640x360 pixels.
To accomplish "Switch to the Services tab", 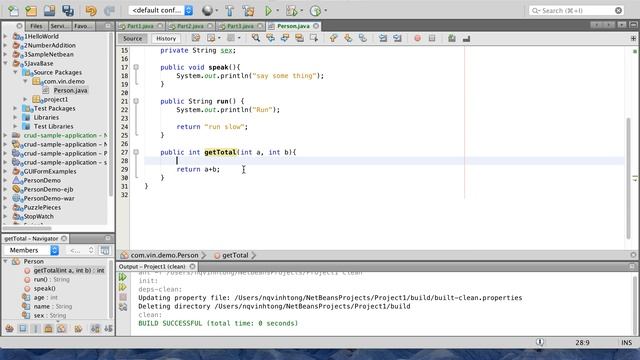I will point(60,26).
